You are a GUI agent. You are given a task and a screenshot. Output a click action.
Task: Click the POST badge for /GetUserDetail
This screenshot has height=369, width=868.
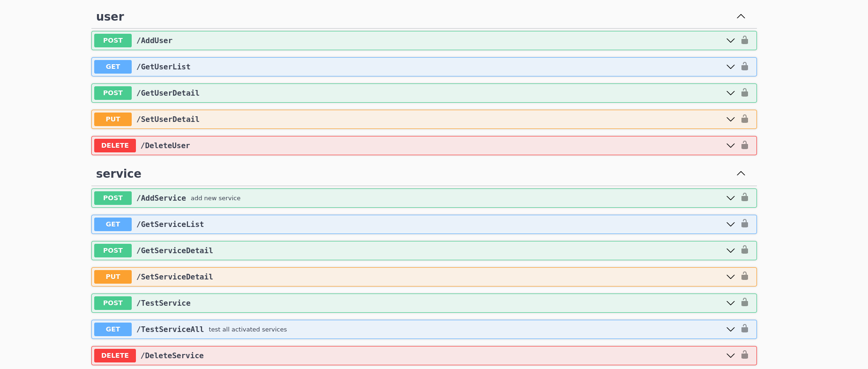pyautogui.click(x=113, y=93)
